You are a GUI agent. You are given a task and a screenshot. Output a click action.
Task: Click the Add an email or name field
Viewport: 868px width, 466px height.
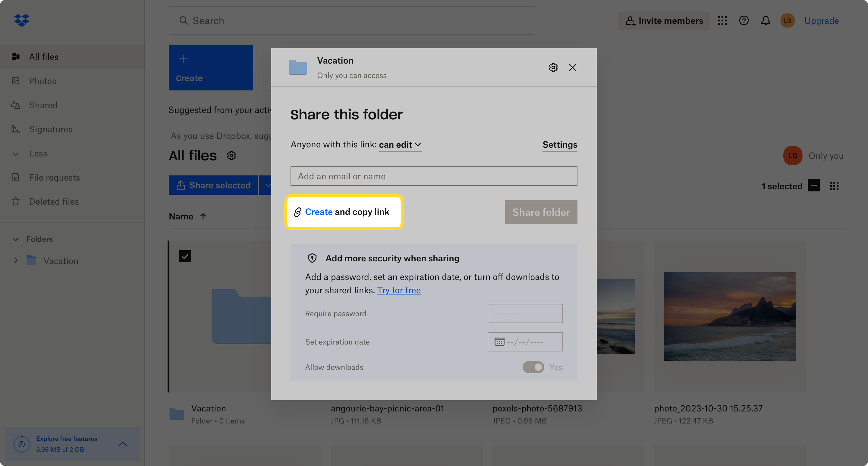434,176
